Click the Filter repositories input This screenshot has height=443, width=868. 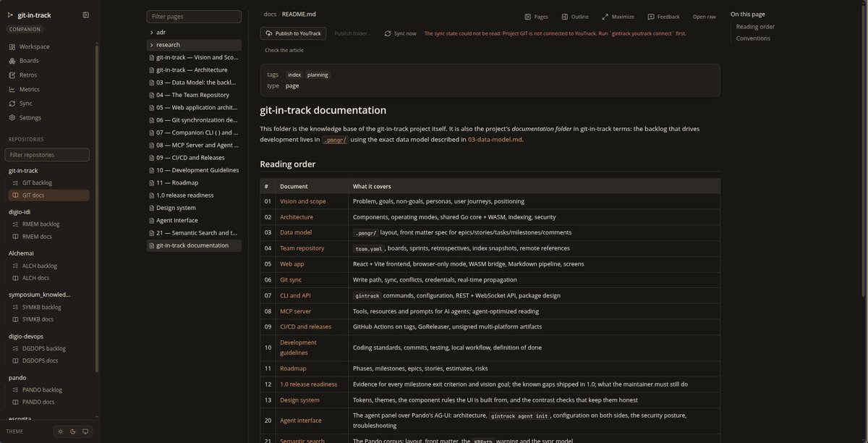47,155
